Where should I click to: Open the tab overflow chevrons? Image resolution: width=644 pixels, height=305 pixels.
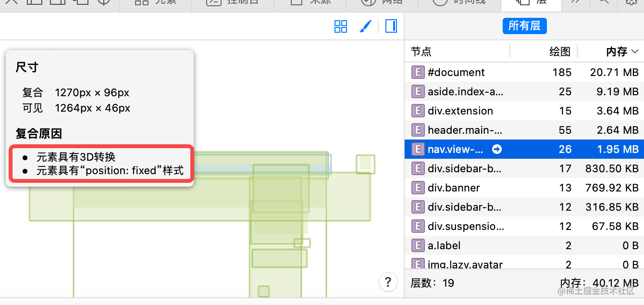pyautogui.click(x=576, y=2)
